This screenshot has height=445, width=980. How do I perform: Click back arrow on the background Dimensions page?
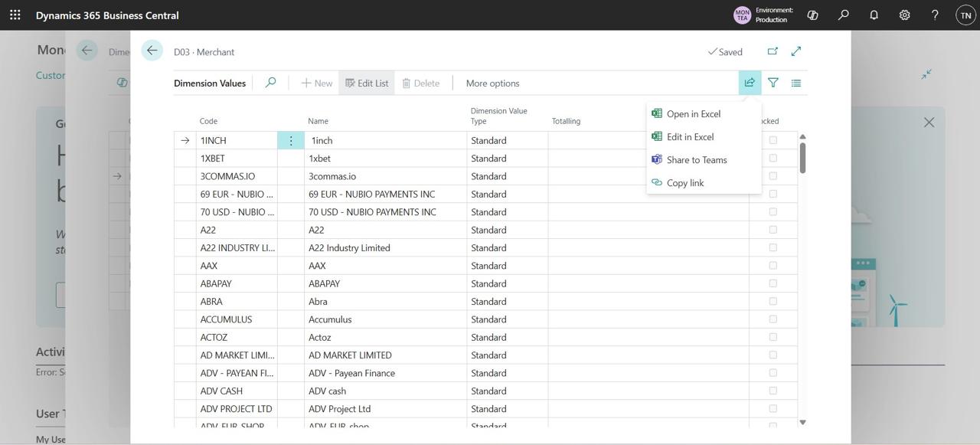87,51
